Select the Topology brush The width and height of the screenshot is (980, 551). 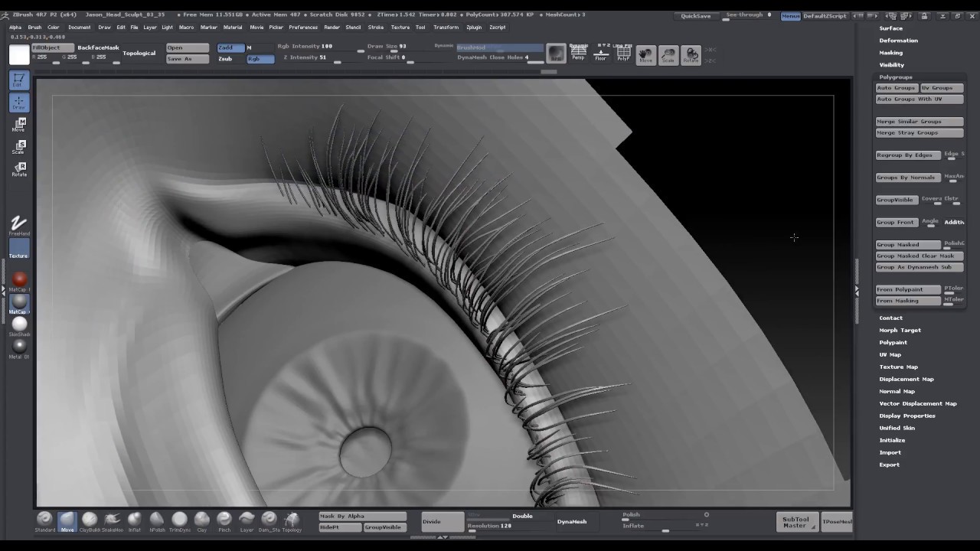tap(292, 521)
